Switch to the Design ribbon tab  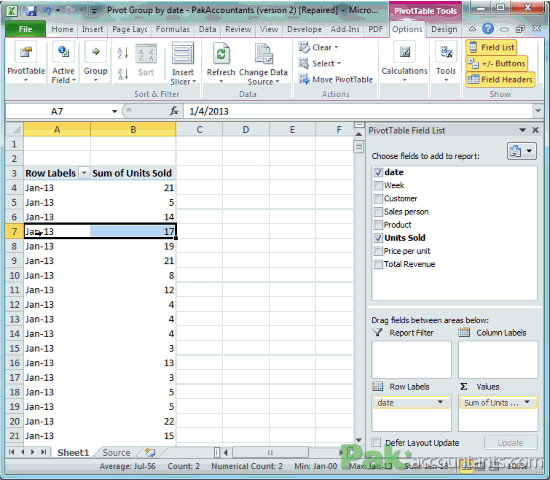coord(444,29)
